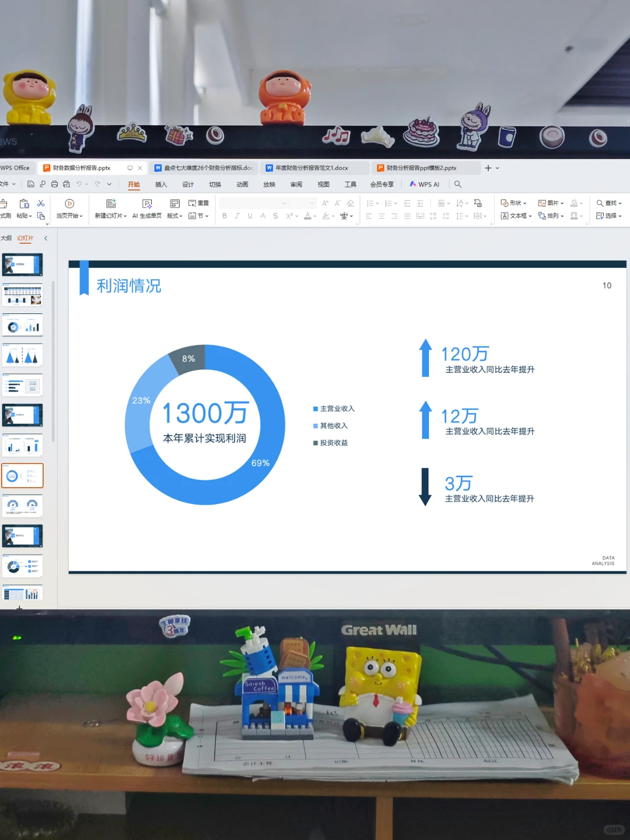Click the distributed alignment icon
This screenshot has width=630, height=840.
420,216
